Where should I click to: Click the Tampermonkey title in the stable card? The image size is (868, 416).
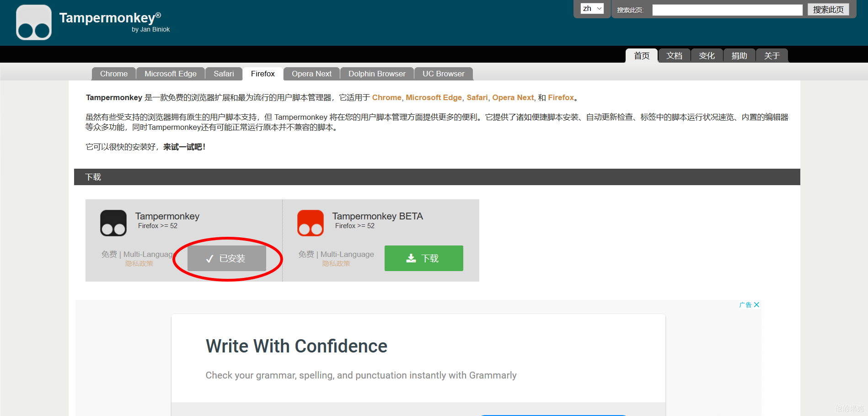click(x=167, y=216)
